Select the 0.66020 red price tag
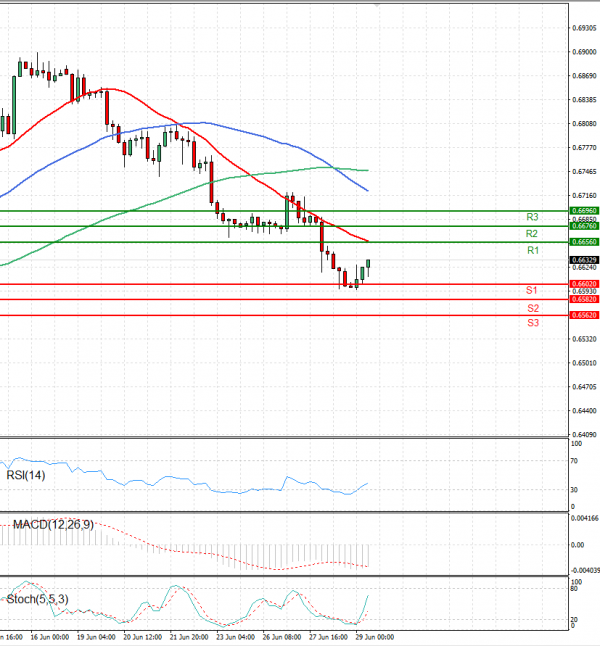 584,284
